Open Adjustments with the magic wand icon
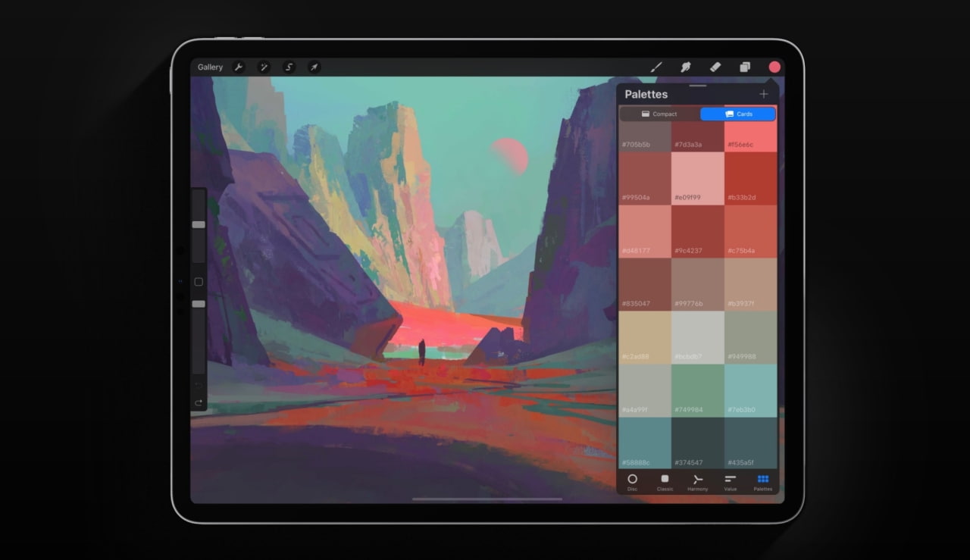The image size is (970, 560). (x=263, y=67)
